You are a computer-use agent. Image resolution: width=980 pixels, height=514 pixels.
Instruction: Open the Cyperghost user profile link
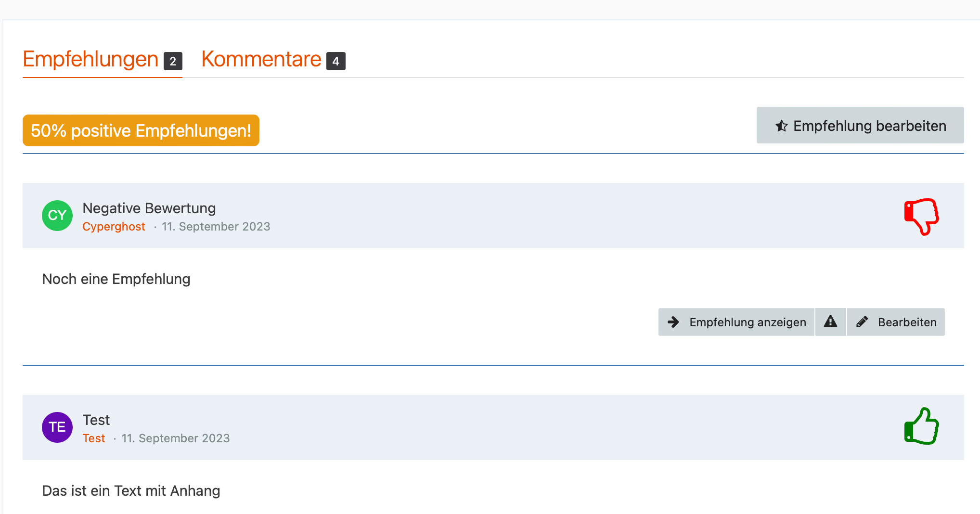pyautogui.click(x=114, y=227)
